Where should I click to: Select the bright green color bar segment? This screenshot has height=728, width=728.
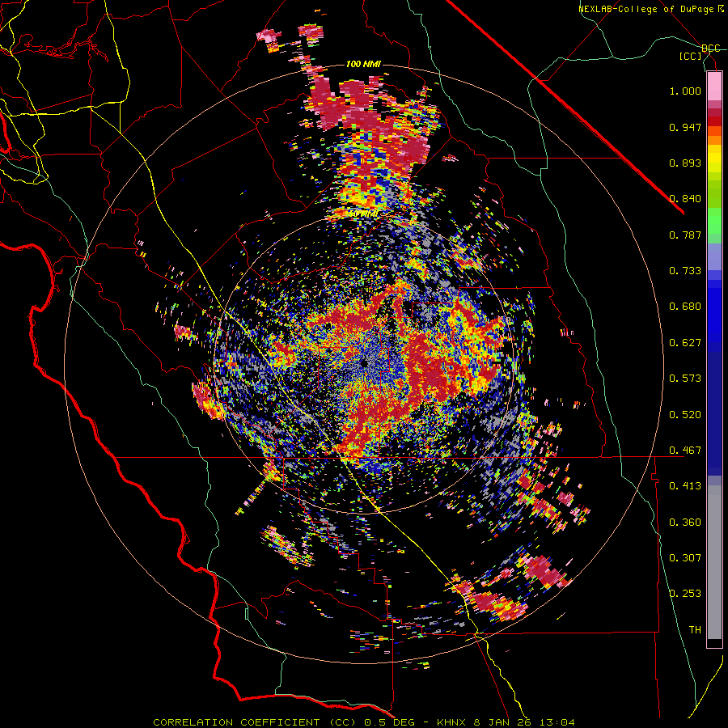pyautogui.click(x=714, y=221)
